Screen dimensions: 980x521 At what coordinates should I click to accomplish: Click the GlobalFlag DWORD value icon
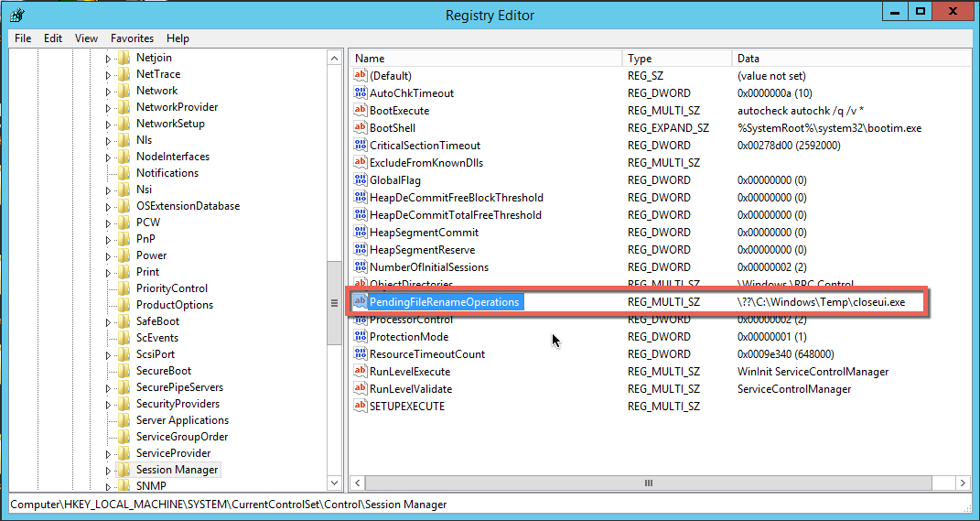click(x=360, y=180)
